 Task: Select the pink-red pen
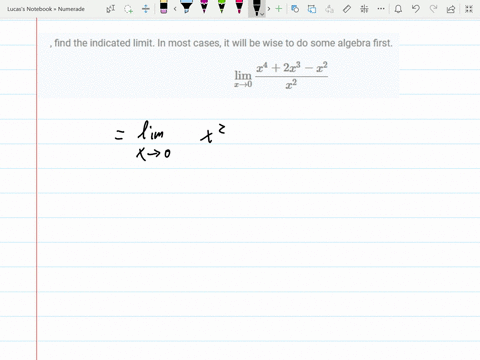tap(239, 7)
